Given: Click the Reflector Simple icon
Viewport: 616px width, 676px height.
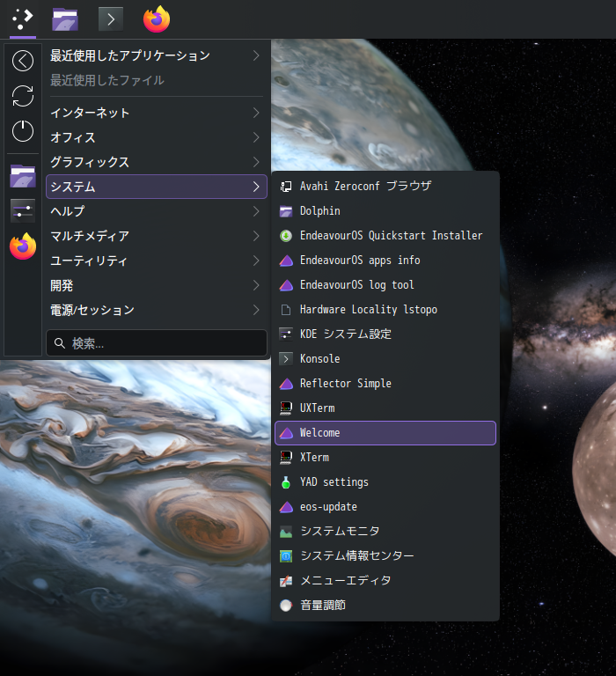Looking at the screenshot, I should click(x=286, y=384).
